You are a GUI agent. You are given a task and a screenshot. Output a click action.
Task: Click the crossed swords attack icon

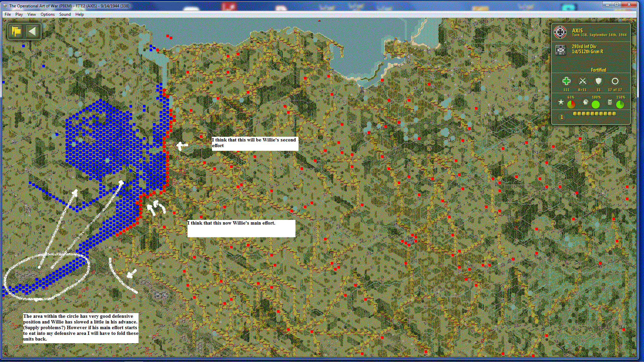583,81
